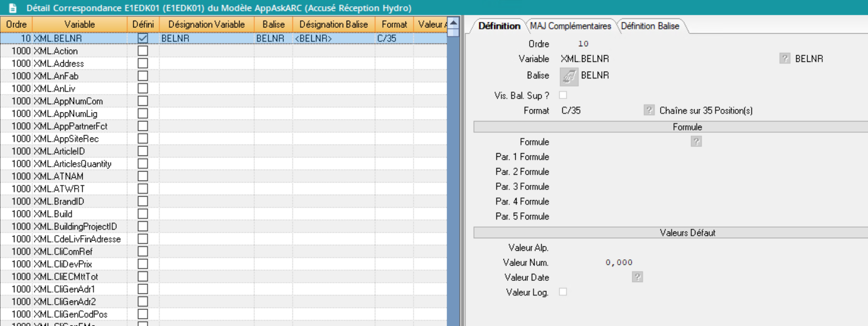Image resolution: width=868 pixels, height=326 pixels.
Task: Click the Désignation Balise column header
Action: [x=333, y=24]
